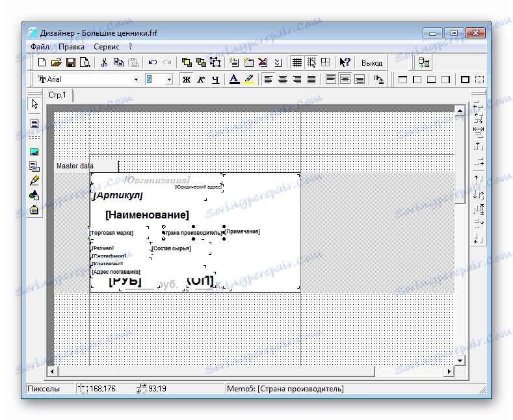The width and height of the screenshot is (513, 420).
Task: Choose the Insert barcode object tool
Action: point(34,209)
